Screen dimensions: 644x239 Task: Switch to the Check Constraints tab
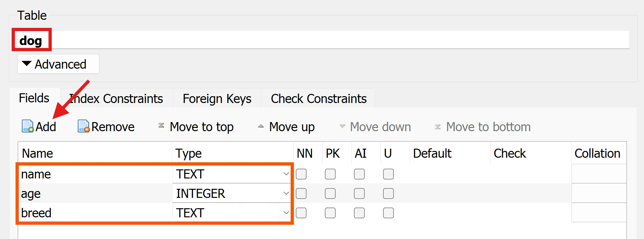tap(318, 99)
